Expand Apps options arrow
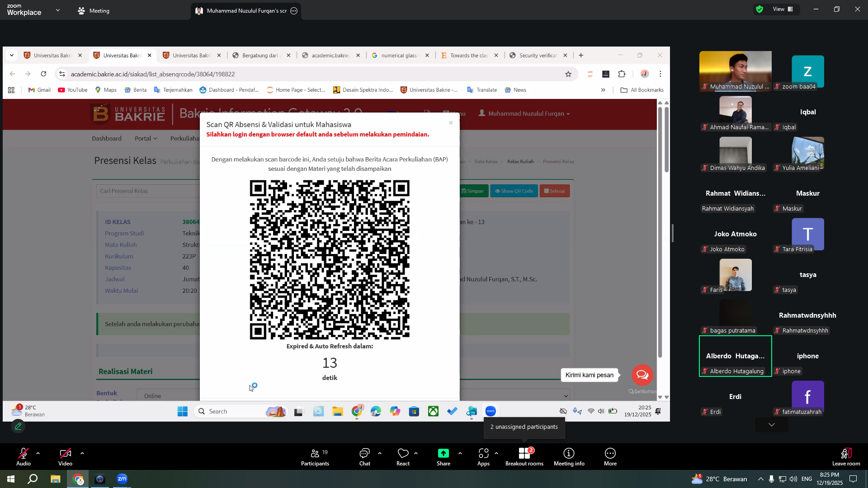868x488 pixels. 496,453
